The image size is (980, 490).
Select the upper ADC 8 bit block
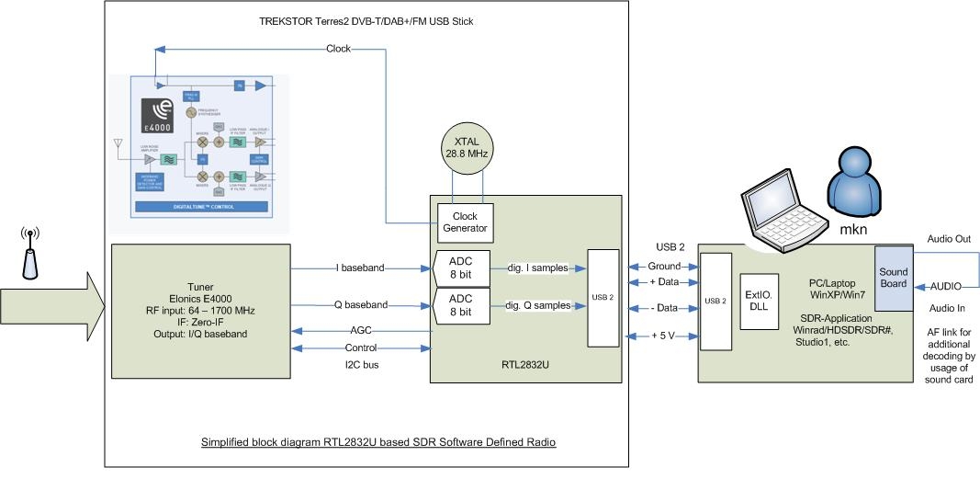pyautogui.click(x=461, y=268)
